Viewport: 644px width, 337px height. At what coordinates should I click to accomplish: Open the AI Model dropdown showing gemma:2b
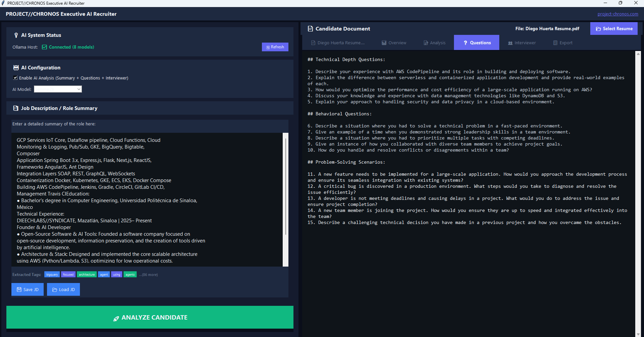(x=57, y=89)
